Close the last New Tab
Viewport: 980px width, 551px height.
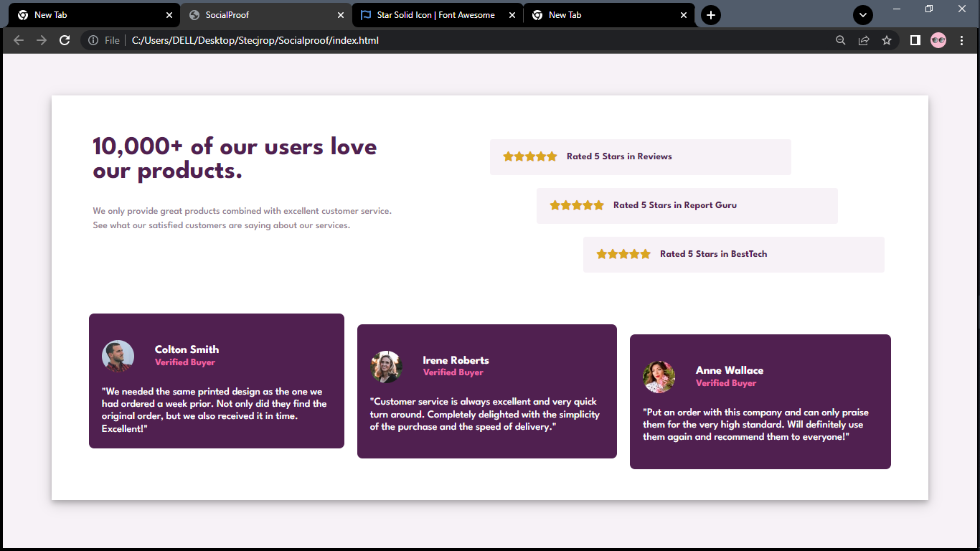684,15
